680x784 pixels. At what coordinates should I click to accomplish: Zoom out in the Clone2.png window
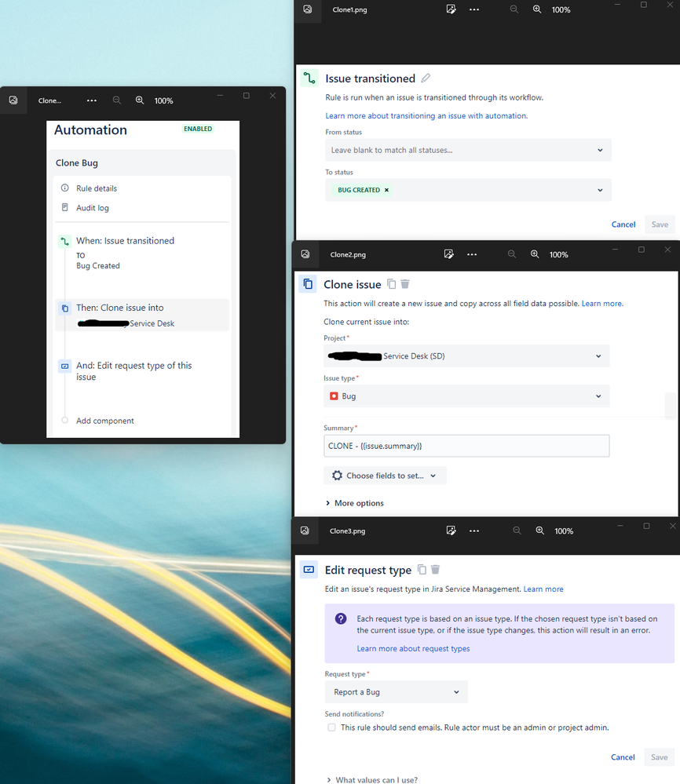click(511, 254)
